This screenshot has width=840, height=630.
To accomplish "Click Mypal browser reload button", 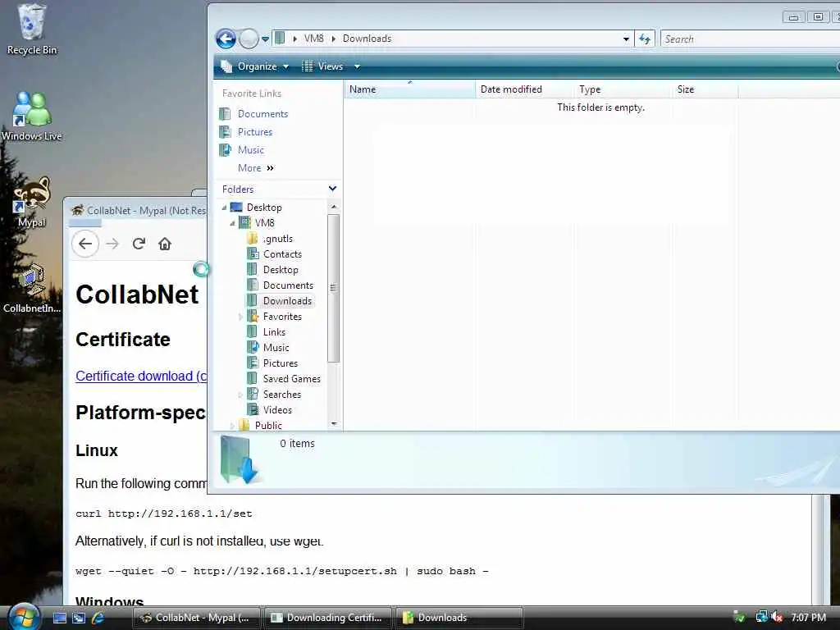I will pyautogui.click(x=139, y=244).
